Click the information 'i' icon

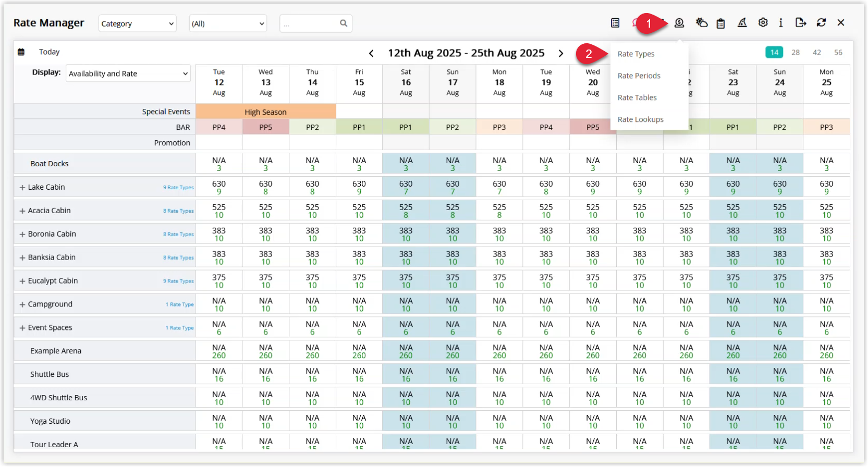[x=781, y=23]
